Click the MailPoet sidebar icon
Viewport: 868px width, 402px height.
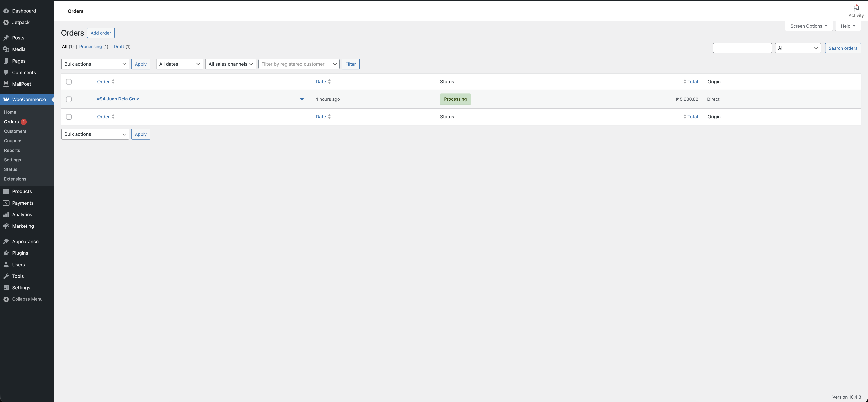point(6,84)
